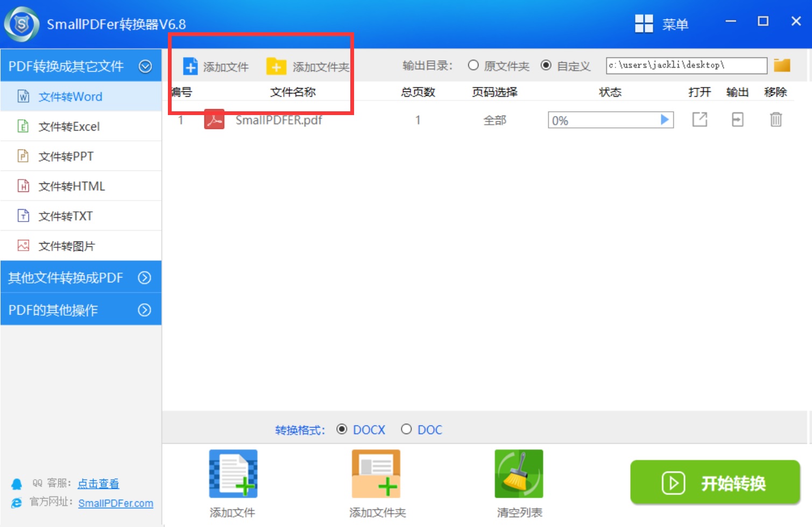The width and height of the screenshot is (812, 527).
Task: Click the yellow 添加文件夹 folder icon in toolbar
Action: pyautogui.click(x=276, y=66)
